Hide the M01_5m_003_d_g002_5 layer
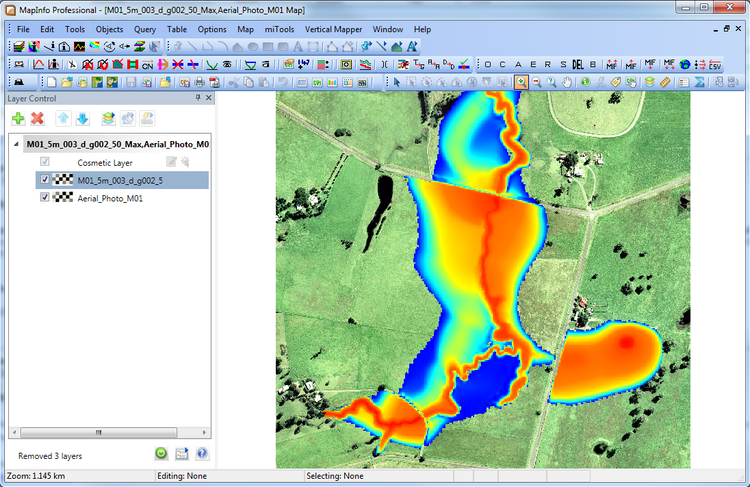The width and height of the screenshot is (750, 487). tap(44, 180)
